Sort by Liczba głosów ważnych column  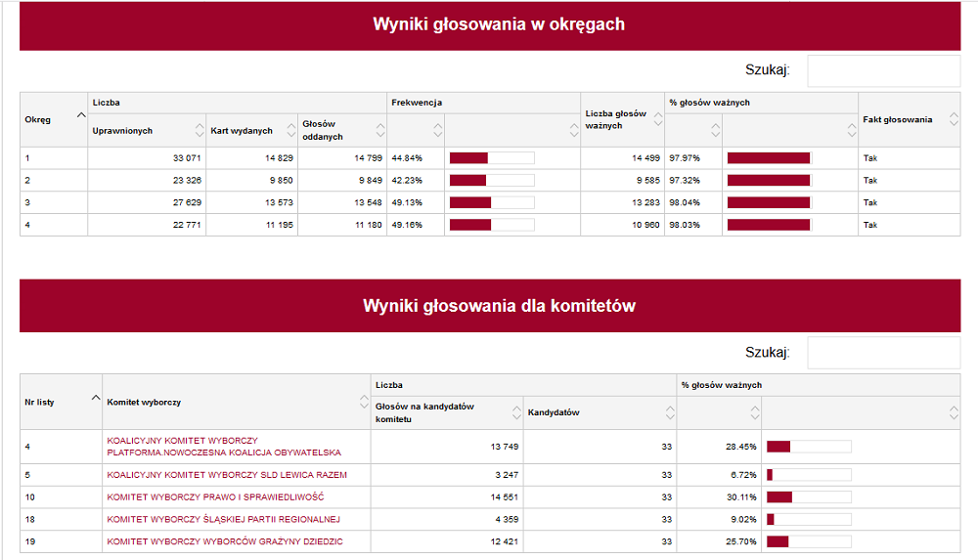click(x=622, y=119)
